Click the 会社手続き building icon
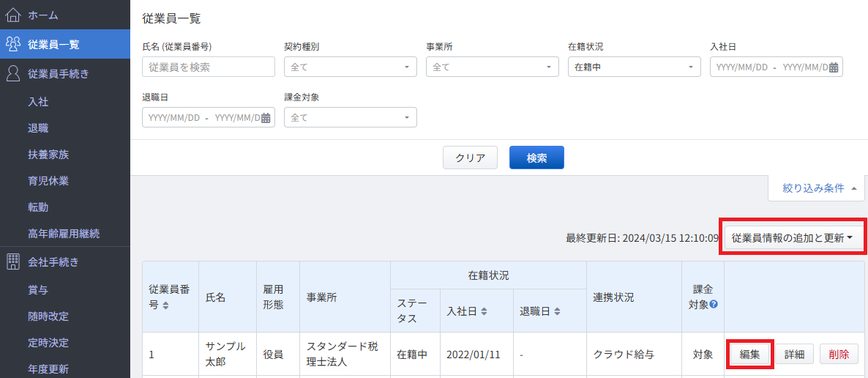Viewport: 868px width, 378px height. pos(13,261)
